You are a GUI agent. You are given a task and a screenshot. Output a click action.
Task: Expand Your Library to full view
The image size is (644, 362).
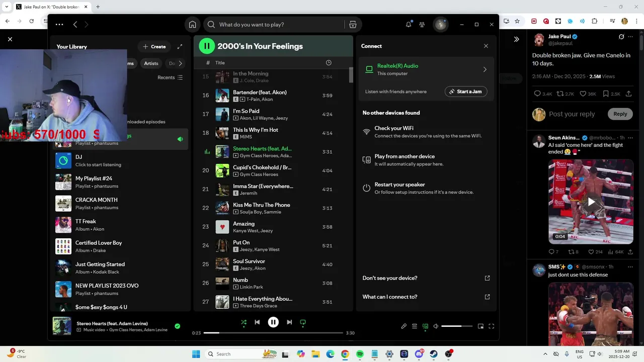coord(180,46)
